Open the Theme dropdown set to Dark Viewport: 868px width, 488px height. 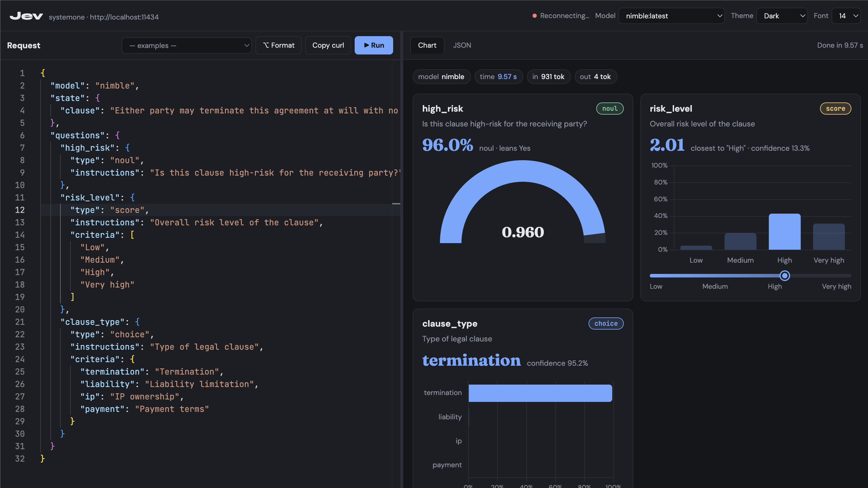(x=782, y=16)
